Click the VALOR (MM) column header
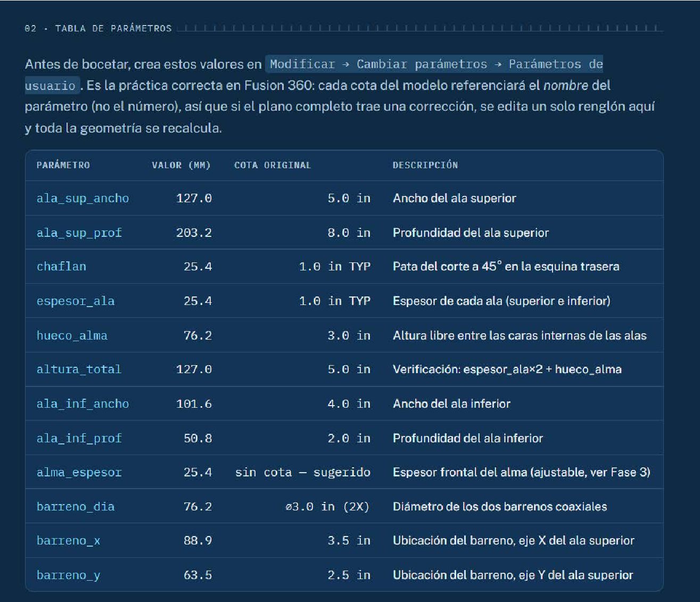 182,165
